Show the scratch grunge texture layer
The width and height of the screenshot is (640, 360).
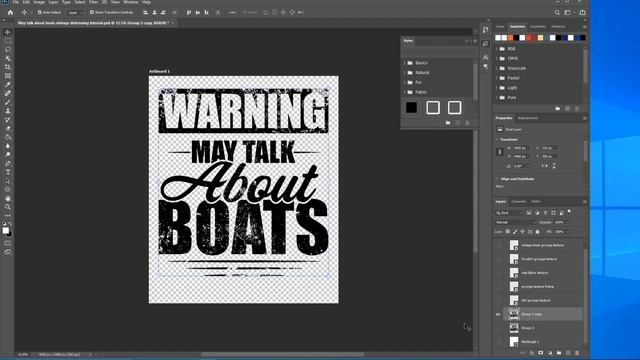tap(498, 259)
